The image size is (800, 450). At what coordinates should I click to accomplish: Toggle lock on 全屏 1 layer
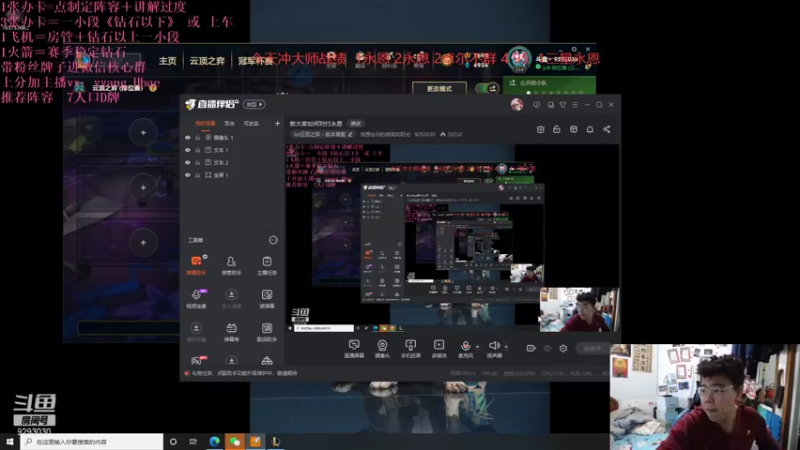pyautogui.click(x=197, y=175)
